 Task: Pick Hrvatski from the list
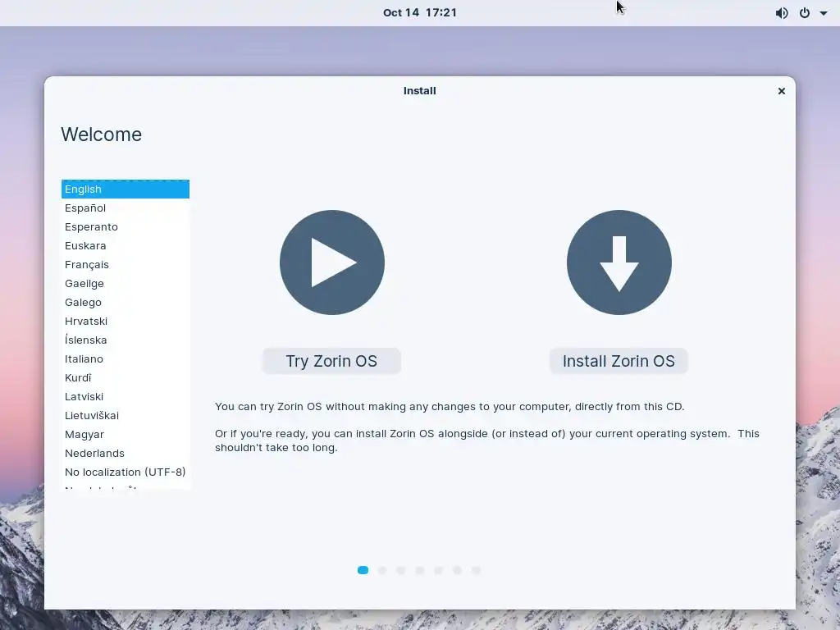point(126,321)
